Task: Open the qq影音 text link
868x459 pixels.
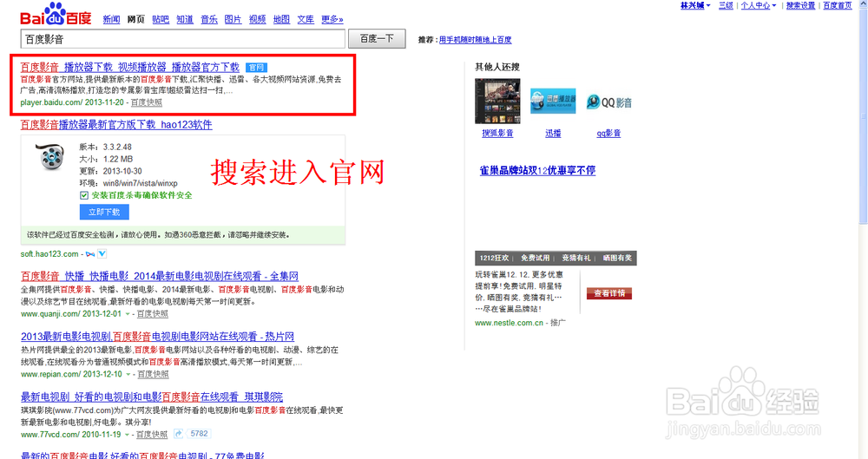Action: (609, 134)
